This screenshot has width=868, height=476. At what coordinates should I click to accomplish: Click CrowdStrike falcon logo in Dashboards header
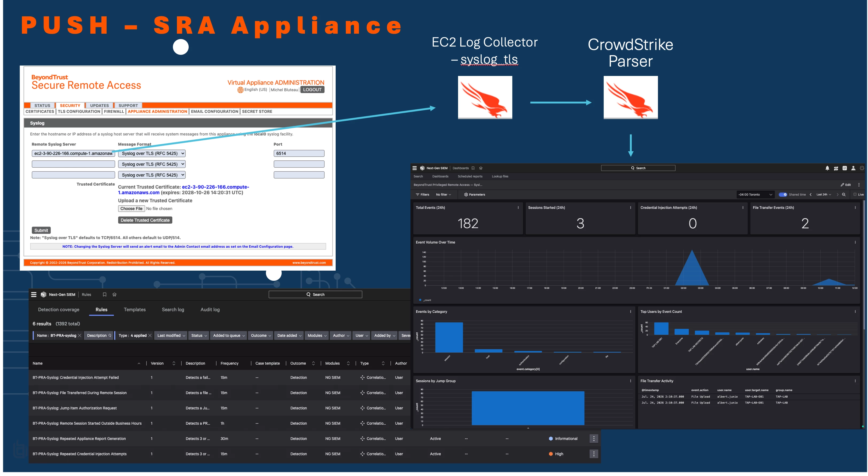(x=422, y=168)
